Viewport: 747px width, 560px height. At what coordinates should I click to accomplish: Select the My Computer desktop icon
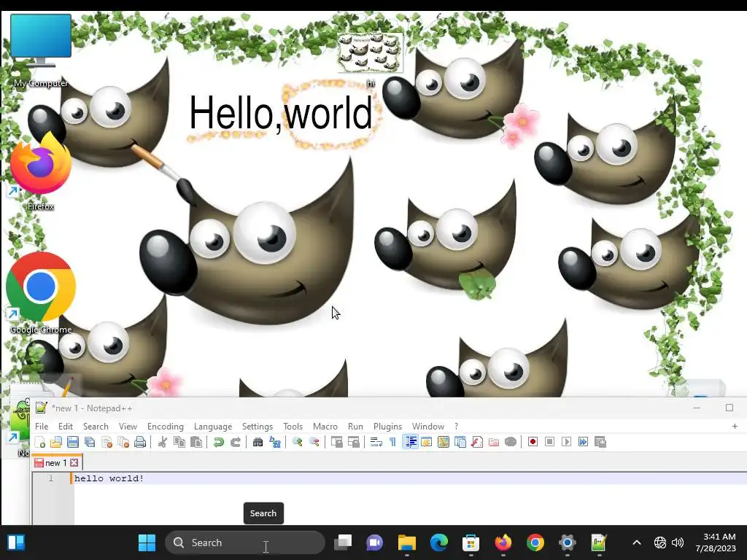click(x=41, y=51)
